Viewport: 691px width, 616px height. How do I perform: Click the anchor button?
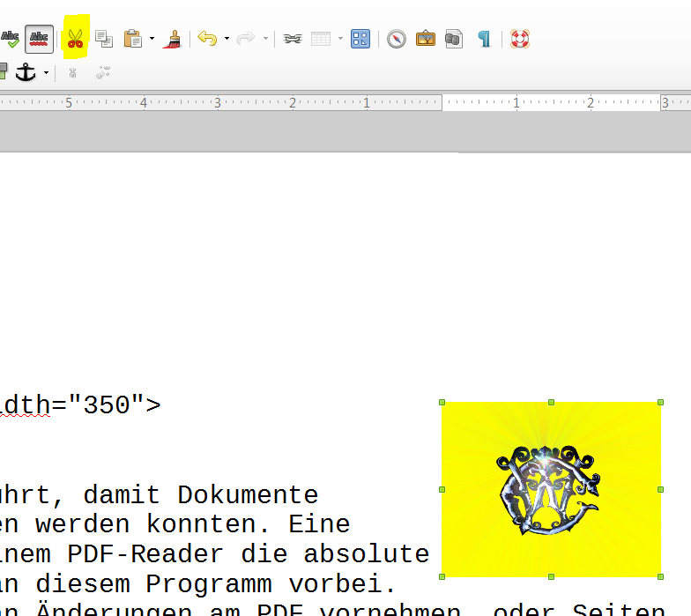[26, 73]
